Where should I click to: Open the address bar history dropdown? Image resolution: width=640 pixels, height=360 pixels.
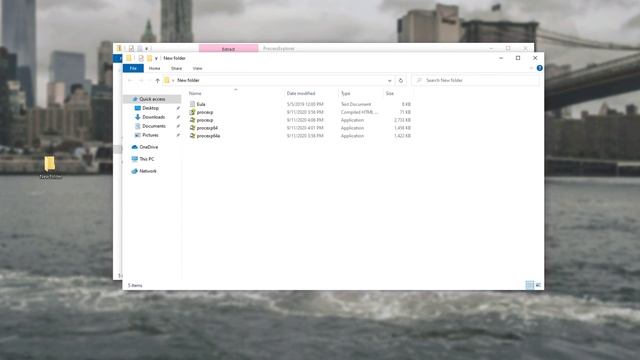[389, 80]
